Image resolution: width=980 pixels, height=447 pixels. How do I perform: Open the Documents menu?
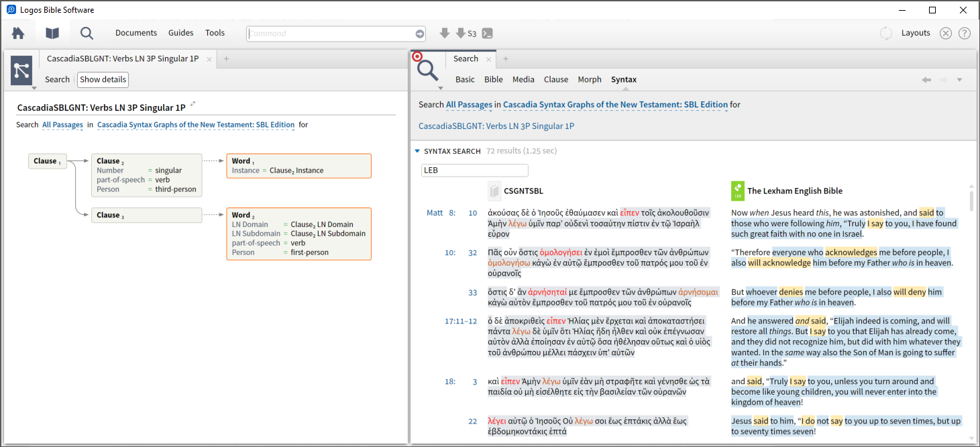click(136, 33)
